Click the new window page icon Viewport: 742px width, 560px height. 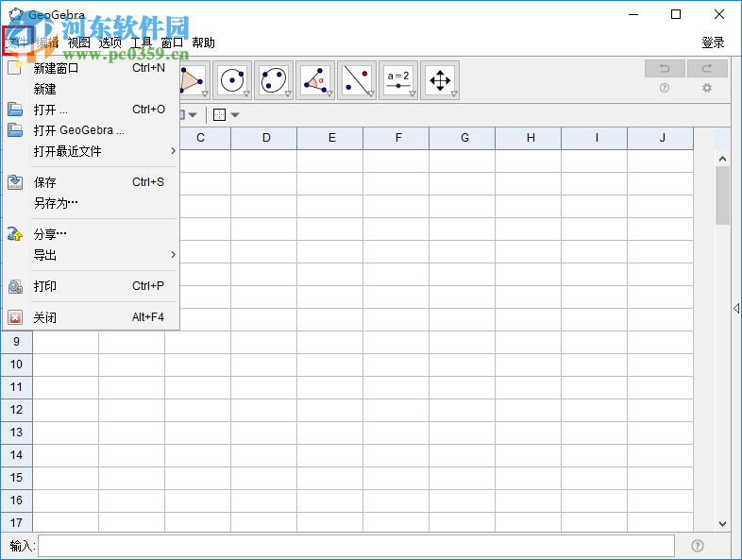coord(15,68)
